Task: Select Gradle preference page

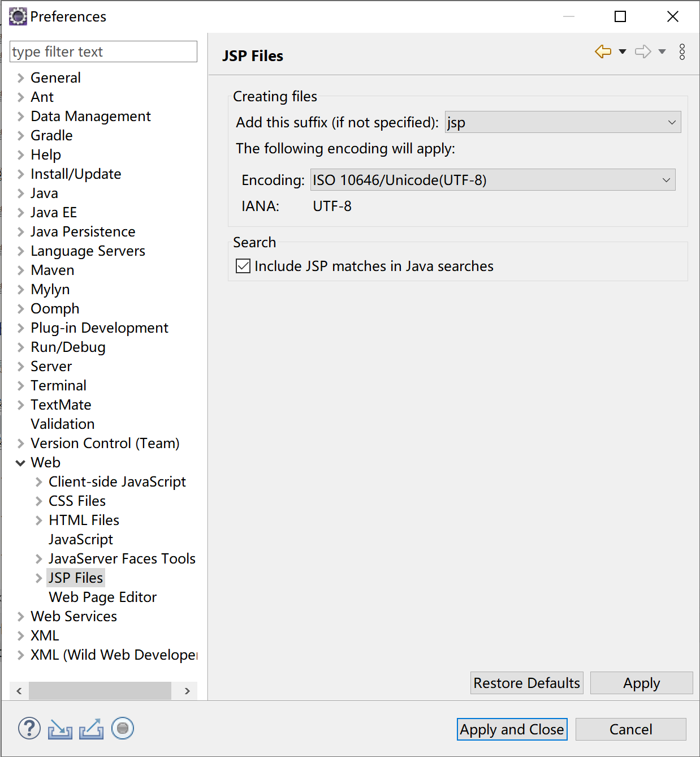Action: click(x=51, y=135)
